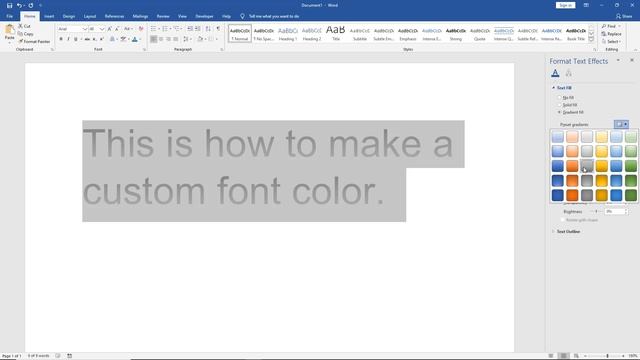Viewport: 640px width, 360px height.
Task: Switch to the References ribbon tab
Action: coord(114,16)
